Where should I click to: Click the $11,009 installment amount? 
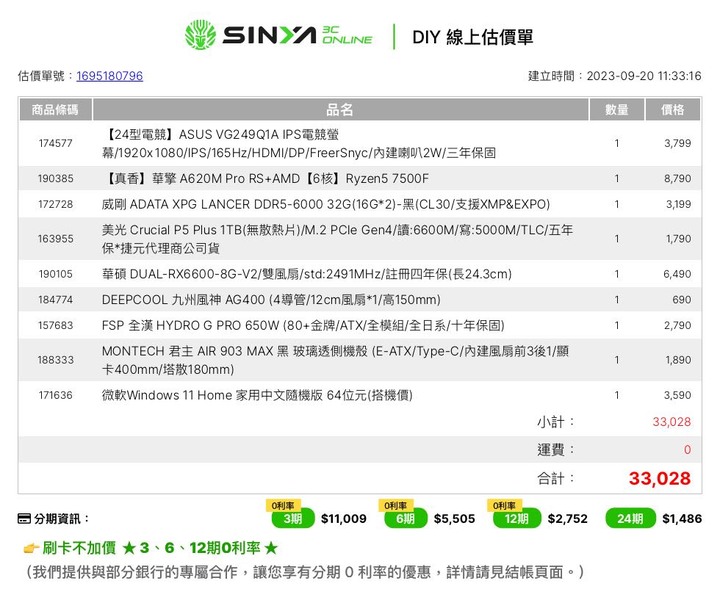pos(343,519)
